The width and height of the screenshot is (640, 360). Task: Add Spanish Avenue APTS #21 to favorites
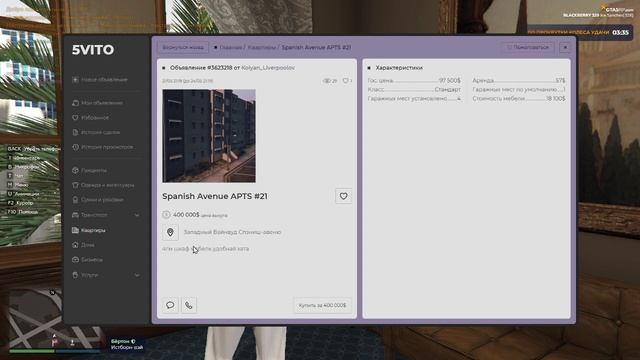pos(343,196)
